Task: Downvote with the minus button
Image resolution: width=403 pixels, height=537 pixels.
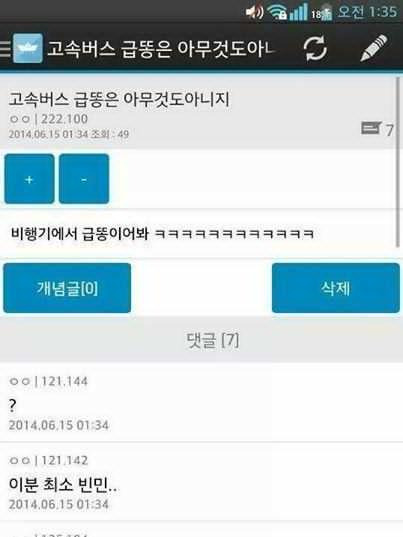Action: pos(84,179)
